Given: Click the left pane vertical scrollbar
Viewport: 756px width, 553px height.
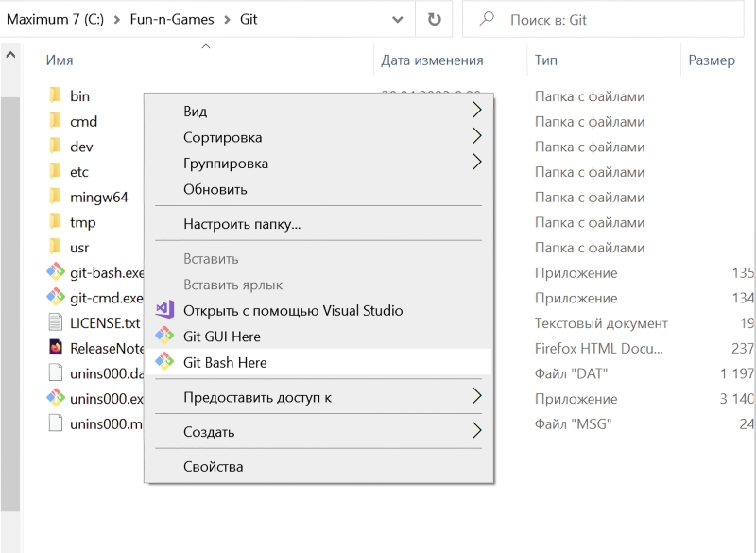Looking at the screenshot, I should (x=11, y=284).
